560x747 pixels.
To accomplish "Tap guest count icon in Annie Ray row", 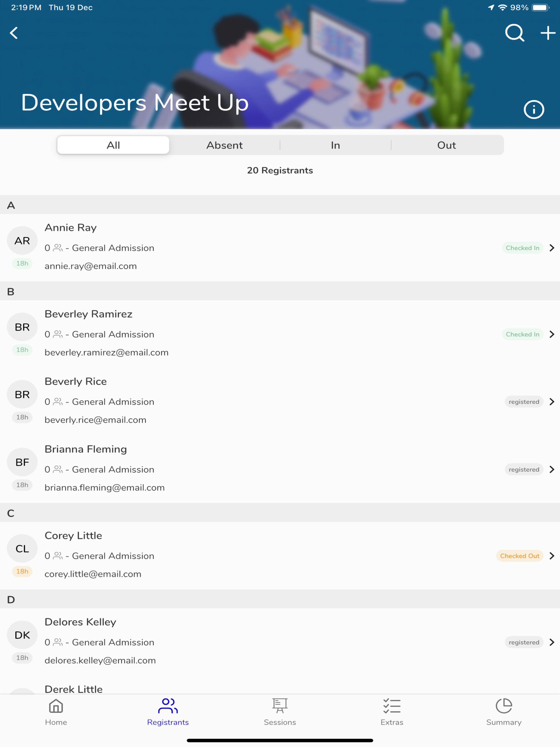I will point(58,248).
